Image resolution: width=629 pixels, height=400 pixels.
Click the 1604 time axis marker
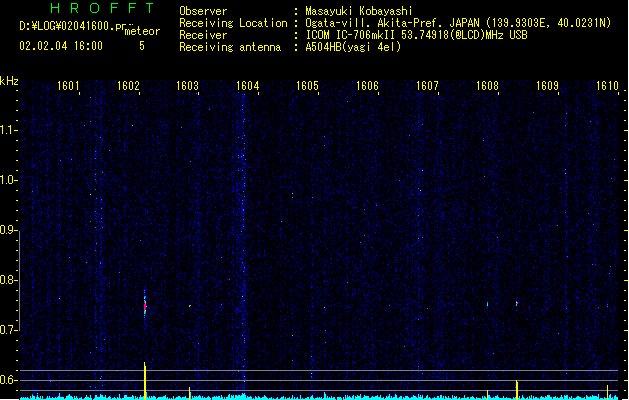click(248, 86)
